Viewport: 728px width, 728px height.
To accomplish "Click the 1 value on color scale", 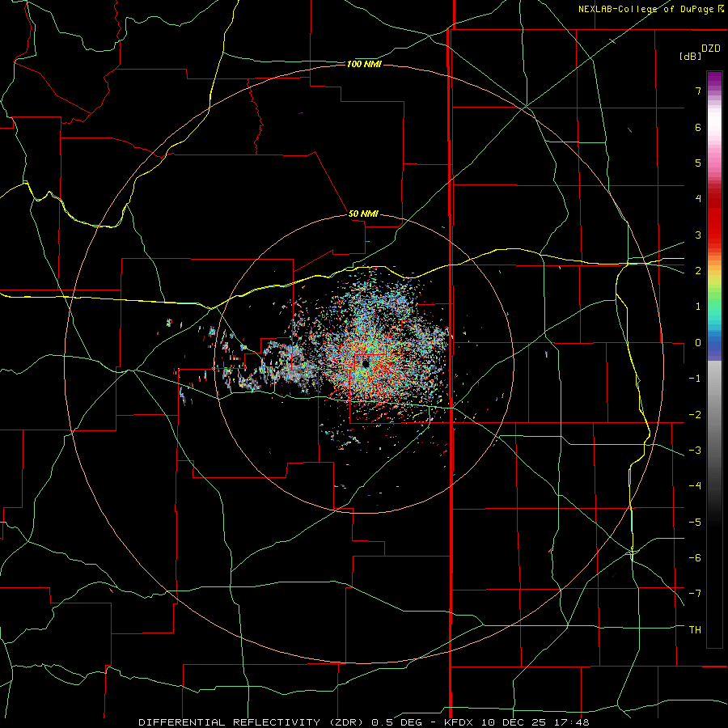I will 698,307.
